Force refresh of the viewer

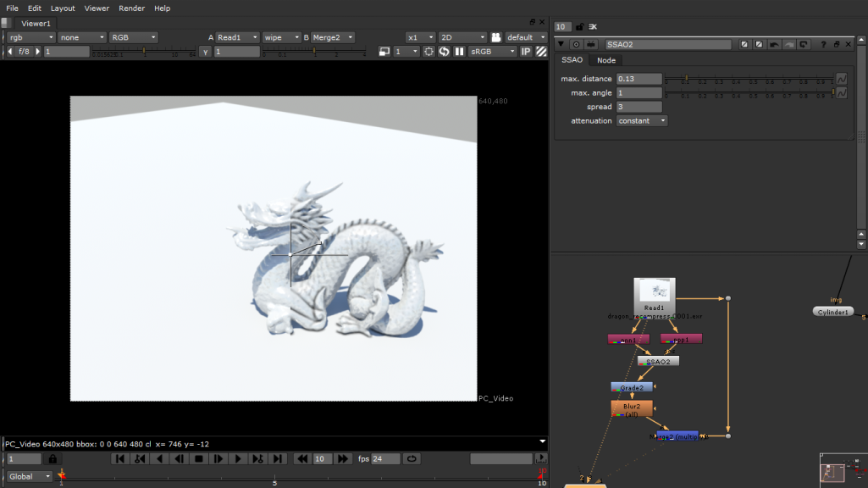point(444,52)
